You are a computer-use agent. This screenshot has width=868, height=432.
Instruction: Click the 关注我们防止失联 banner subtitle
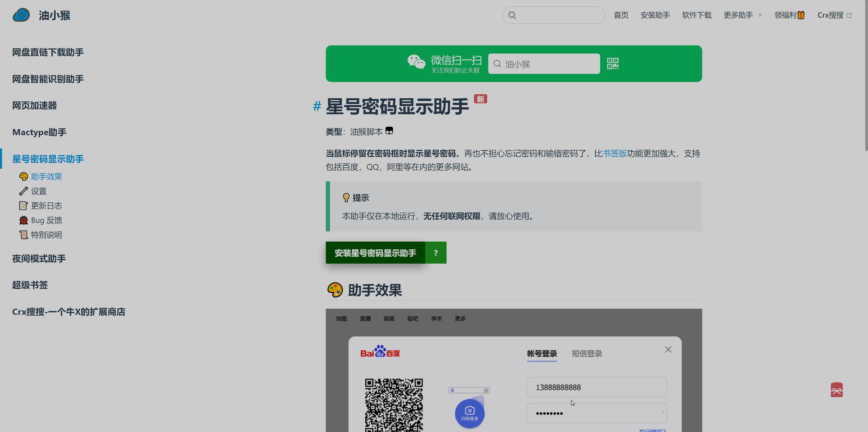(x=455, y=70)
